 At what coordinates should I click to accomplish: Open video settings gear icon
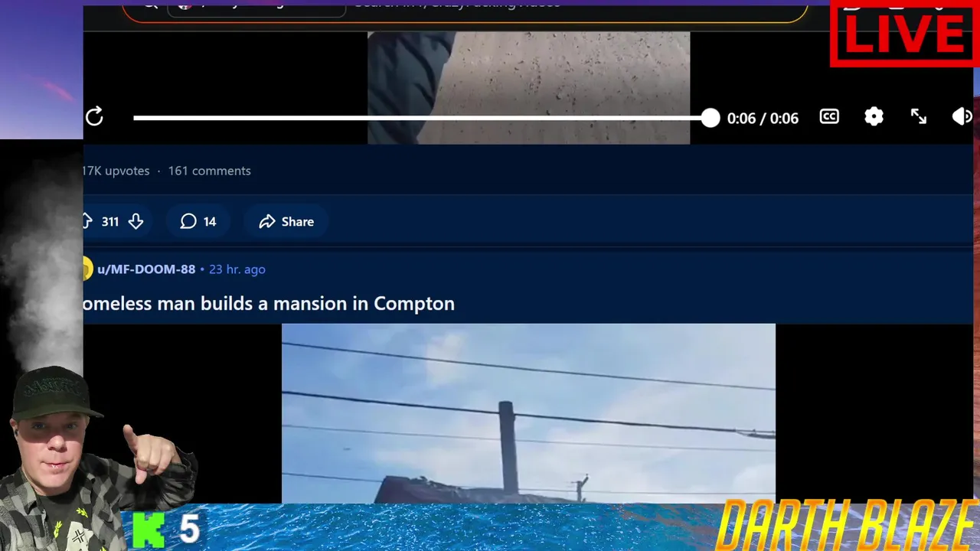click(874, 117)
